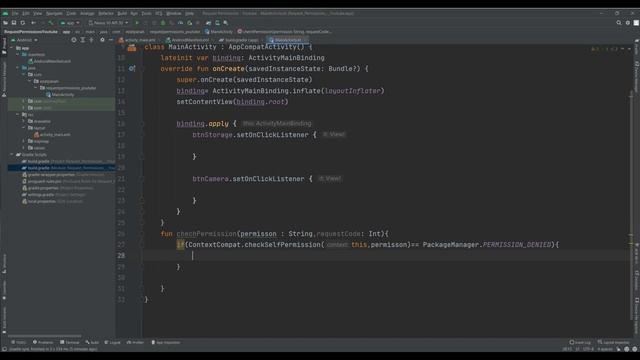
Task: Click the green Debug bug icon
Action: [x=163, y=23]
